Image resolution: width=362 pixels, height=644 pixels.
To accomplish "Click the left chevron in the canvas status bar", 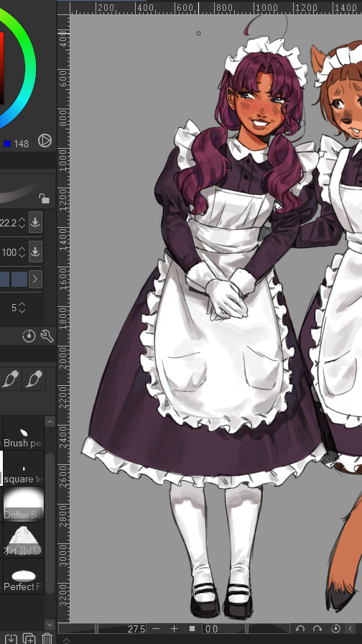I will click(351, 629).
